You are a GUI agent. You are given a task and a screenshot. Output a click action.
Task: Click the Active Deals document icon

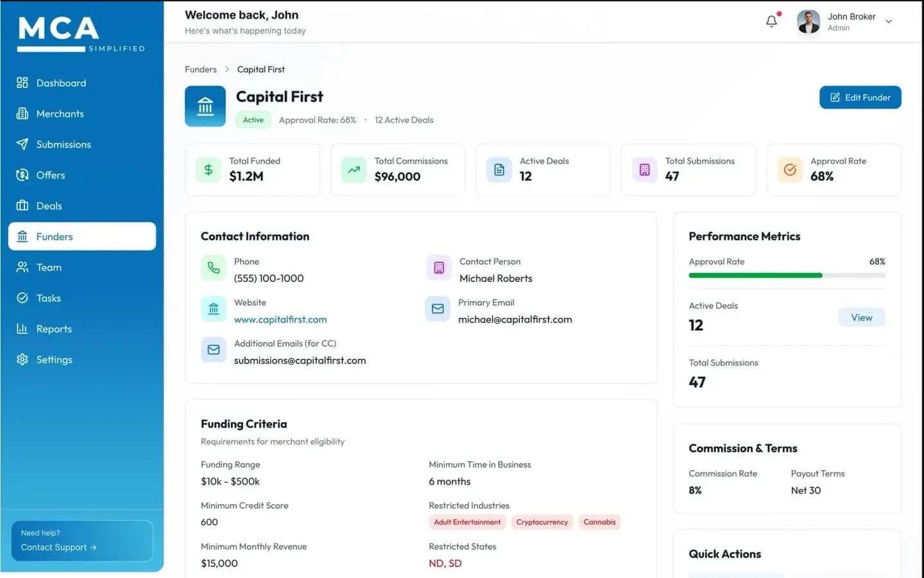coord(499,170)
